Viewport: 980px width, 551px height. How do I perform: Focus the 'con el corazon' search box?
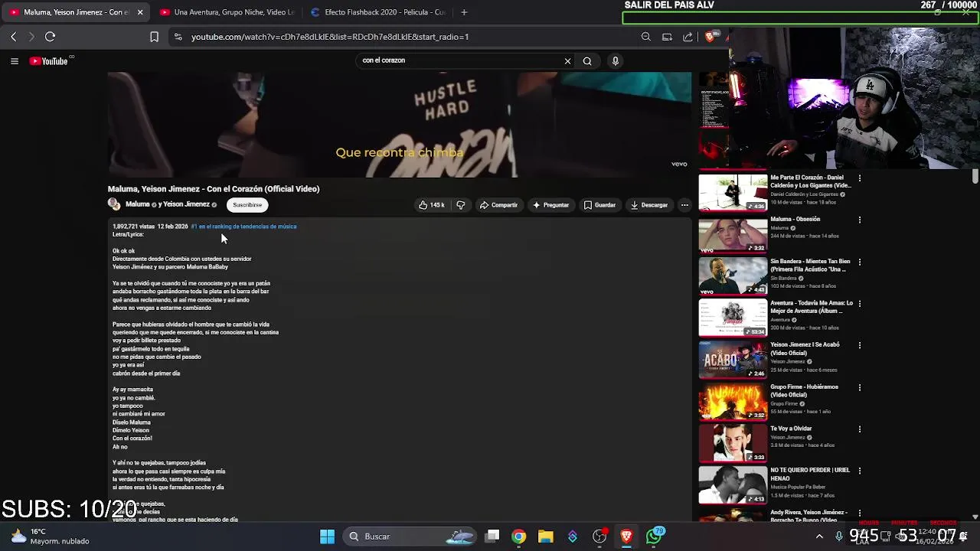459,60
